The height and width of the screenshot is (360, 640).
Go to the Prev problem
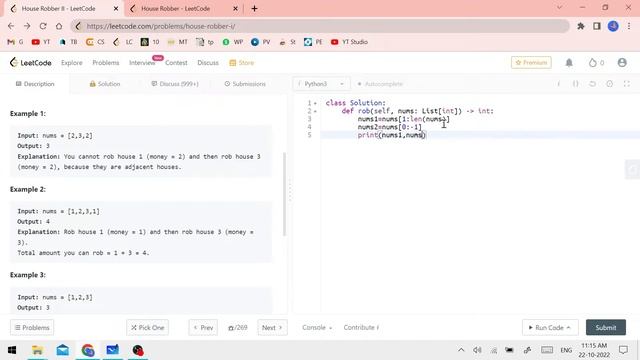coord(203,327)
